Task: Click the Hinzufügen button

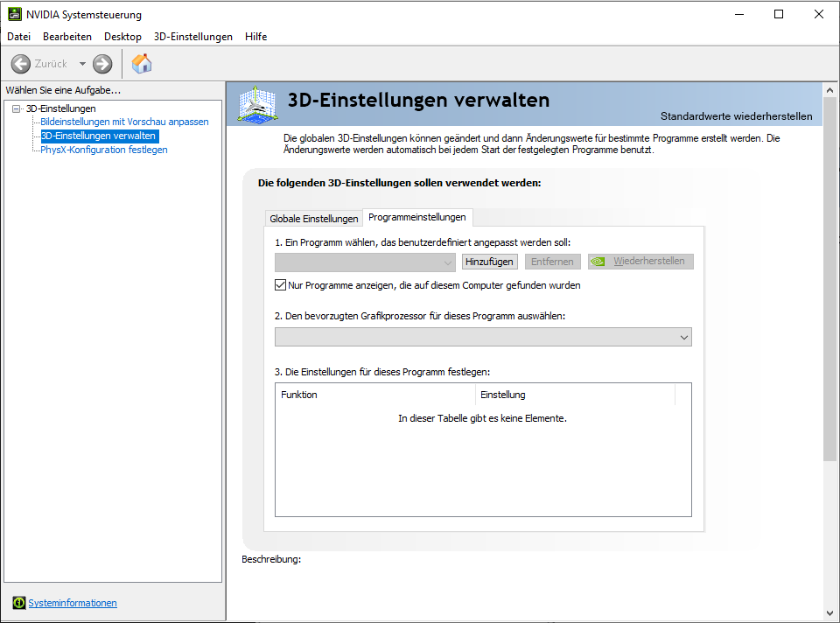Action: point(490,262)
